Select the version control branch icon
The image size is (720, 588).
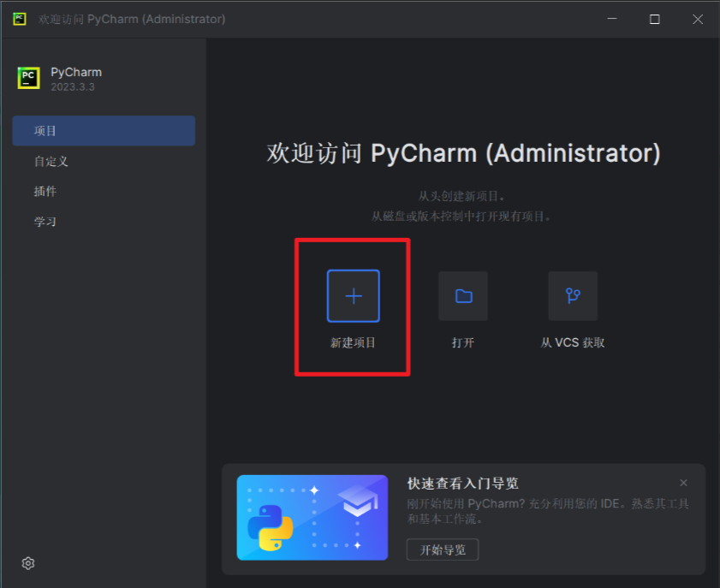(x=572, y=295)
